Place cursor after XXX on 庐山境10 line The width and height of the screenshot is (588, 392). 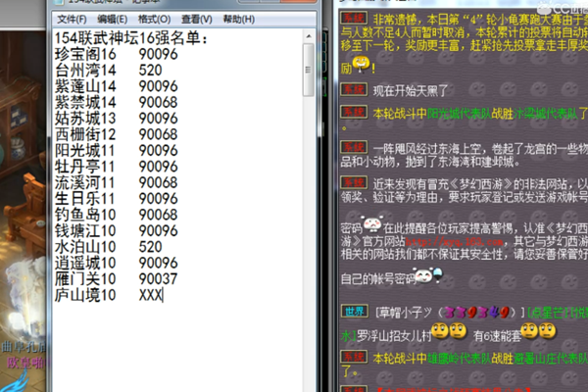(x=163, y=295)
